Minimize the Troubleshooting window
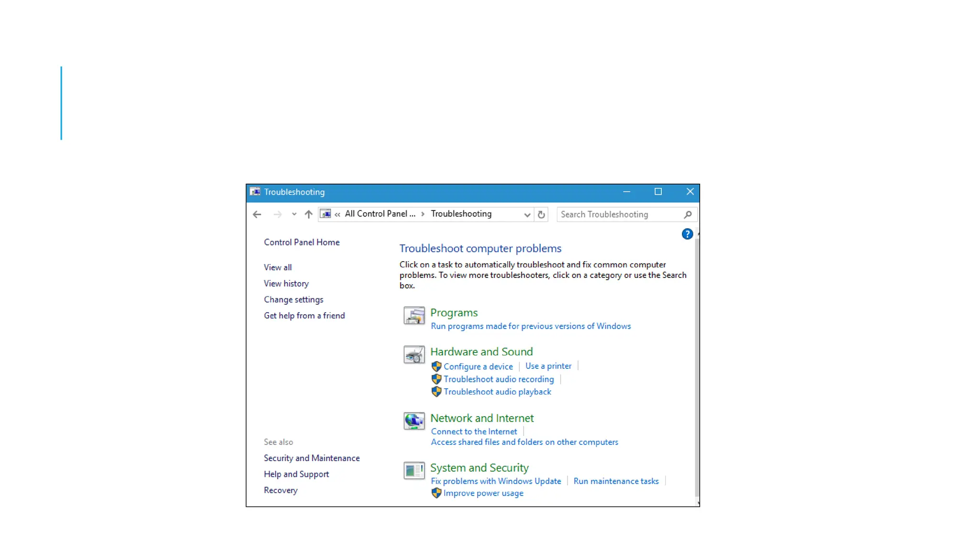 (626, 192)
